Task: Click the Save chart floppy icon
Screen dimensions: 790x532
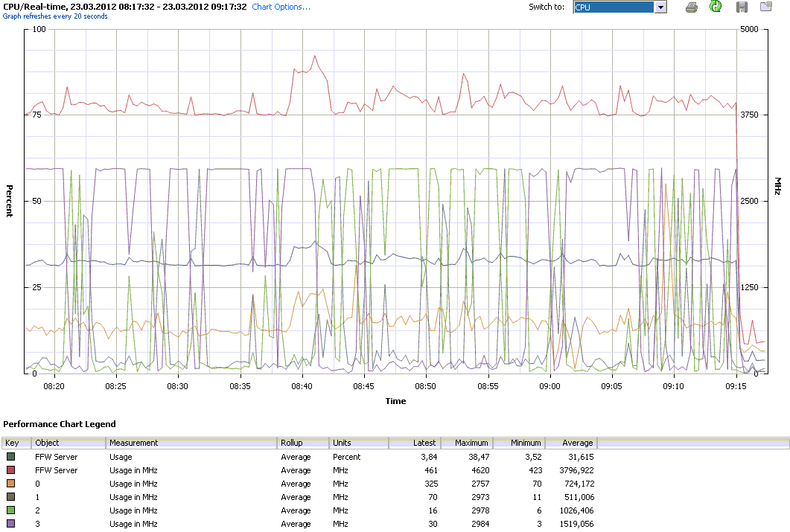Action: pos(742,7)
